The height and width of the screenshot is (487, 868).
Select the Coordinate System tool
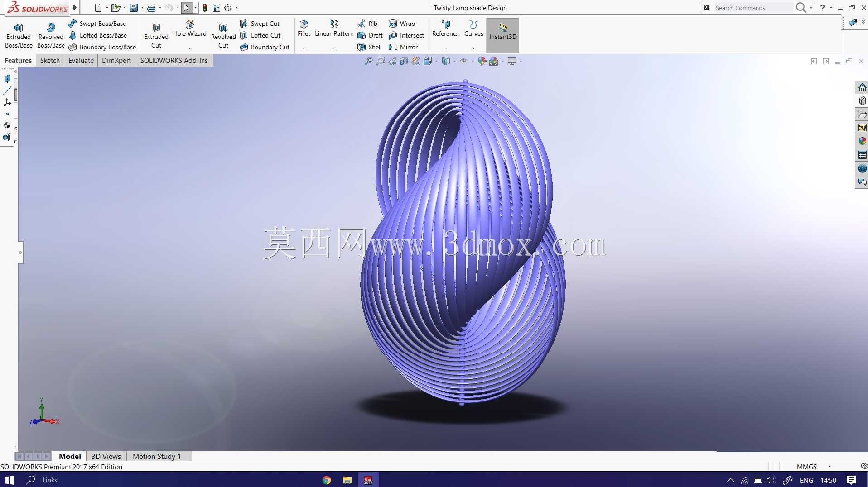[x=7, y=102]
